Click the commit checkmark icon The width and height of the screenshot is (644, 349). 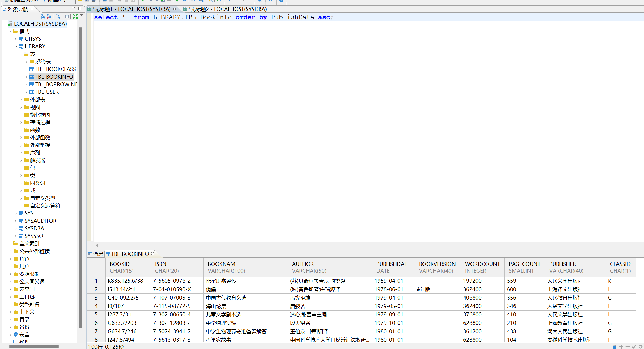pyautogui.click(x=634, y=347)
